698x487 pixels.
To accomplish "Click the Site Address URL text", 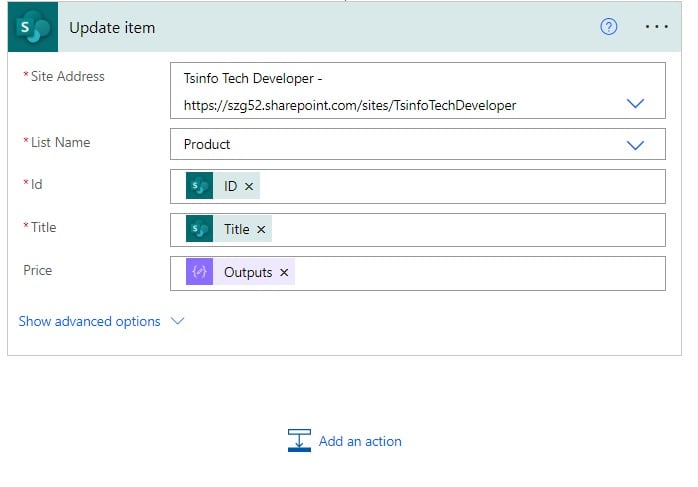I will click(x=350, y=106).
